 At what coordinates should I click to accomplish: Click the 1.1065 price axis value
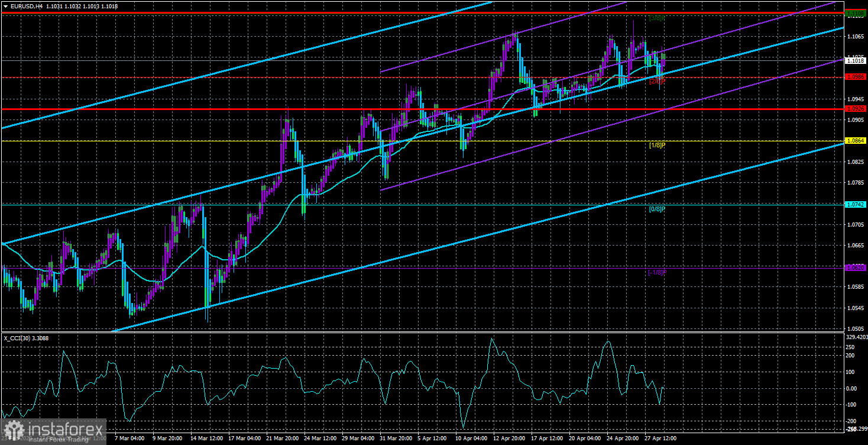855,37
